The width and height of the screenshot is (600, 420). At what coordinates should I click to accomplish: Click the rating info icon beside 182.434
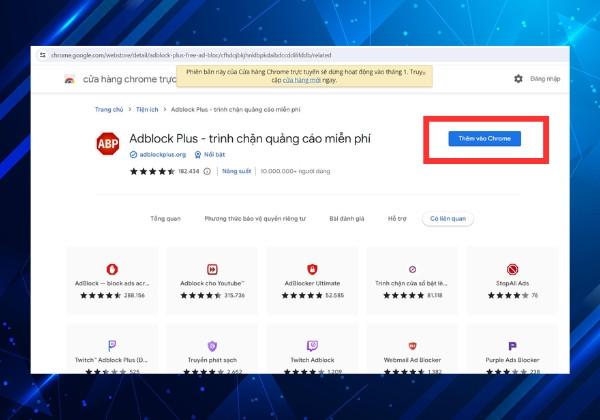point(207,171)
